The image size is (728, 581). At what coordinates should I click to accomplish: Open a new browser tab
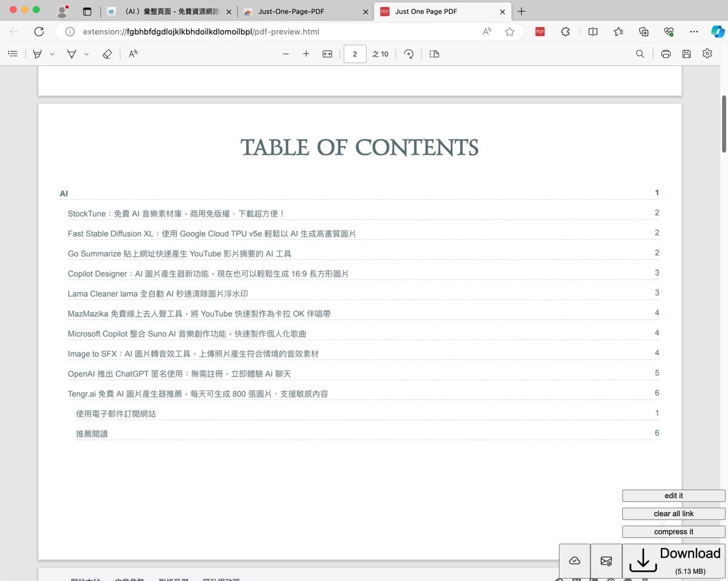point(522,11)
